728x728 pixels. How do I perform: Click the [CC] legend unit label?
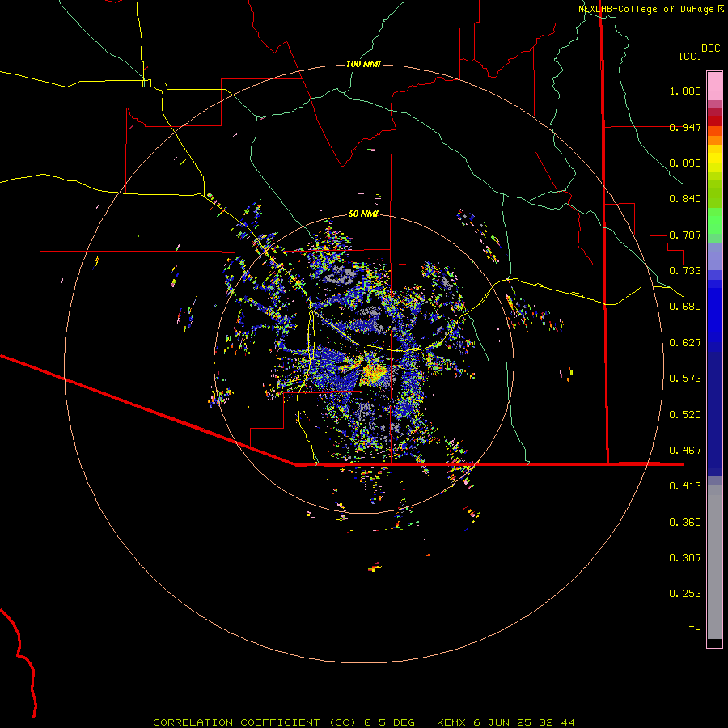(x=691, y=56)
